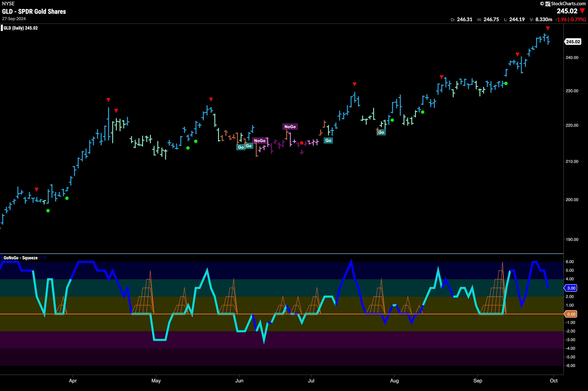This screenshot has height=391, width=588.
Task: Click the Aug label on the time axis
Action: point(394,381)
